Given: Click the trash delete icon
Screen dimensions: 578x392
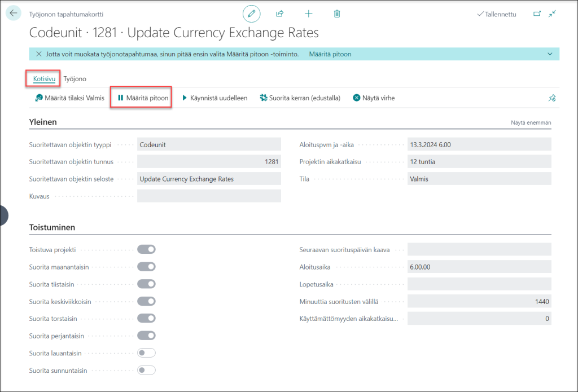Looking at the screenshot, I should point(337,14).
